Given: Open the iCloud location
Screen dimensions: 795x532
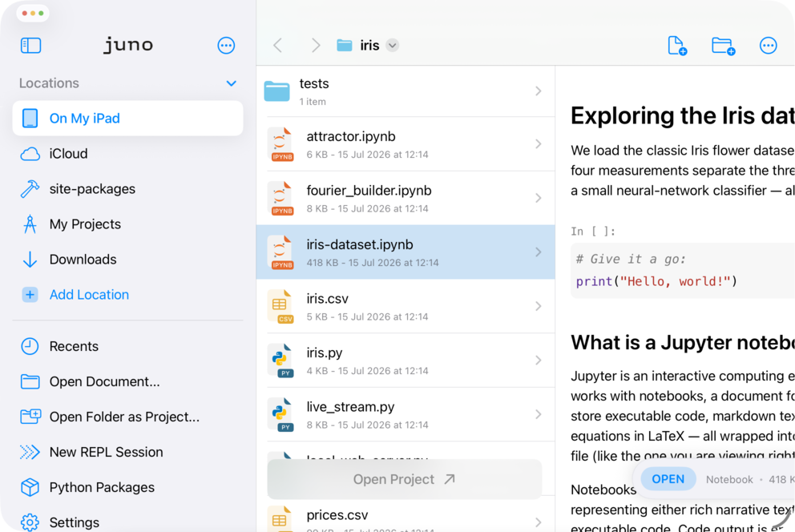Looking at the screenshot, I should [x=127, y=154].
